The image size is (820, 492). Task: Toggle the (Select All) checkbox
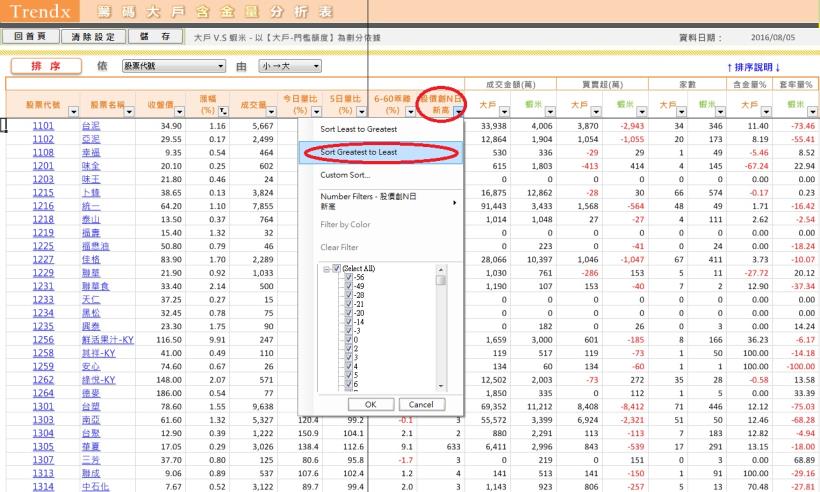click(x=337, y=268)
